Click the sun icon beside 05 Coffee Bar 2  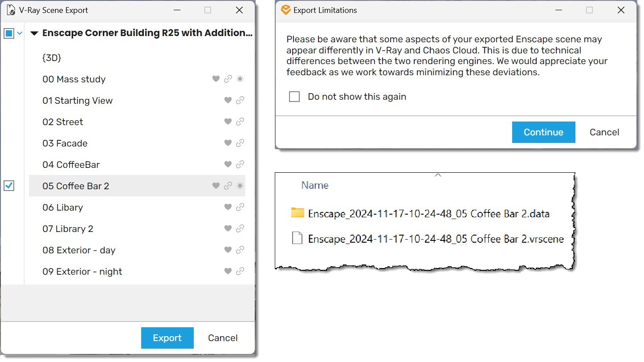pyautogui.click(x=240, y=186)
